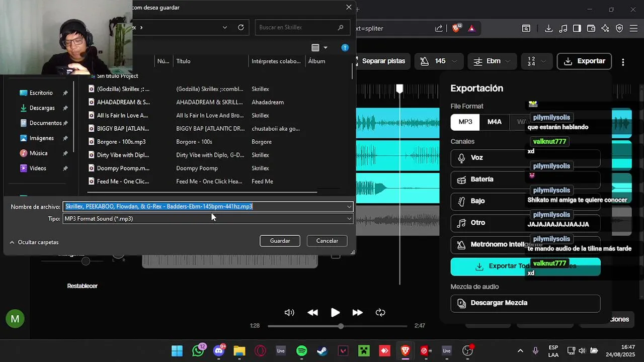Open the Minecraft icon in the taskbar
This screenshot has height=362, width=644.
click(x=364, y=351)
